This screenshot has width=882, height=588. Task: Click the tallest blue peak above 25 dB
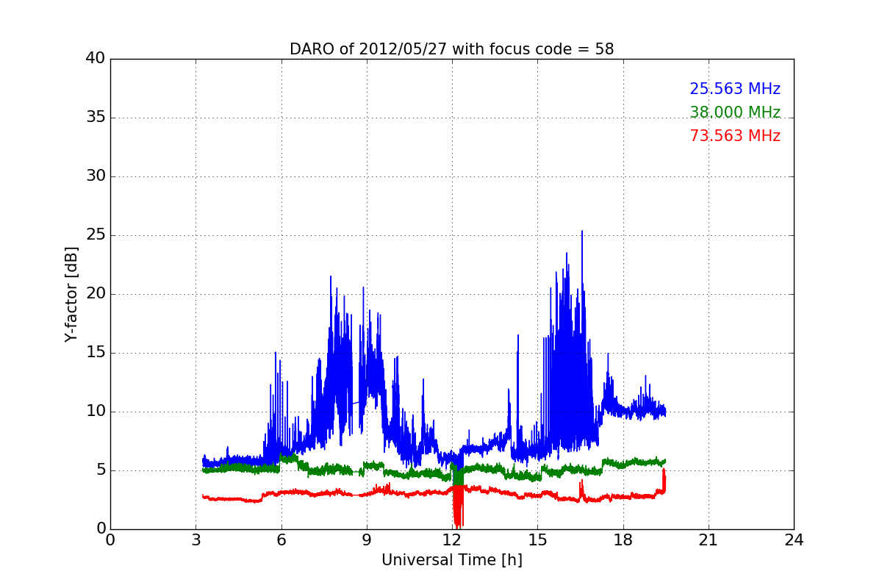(x=582, y=234)
